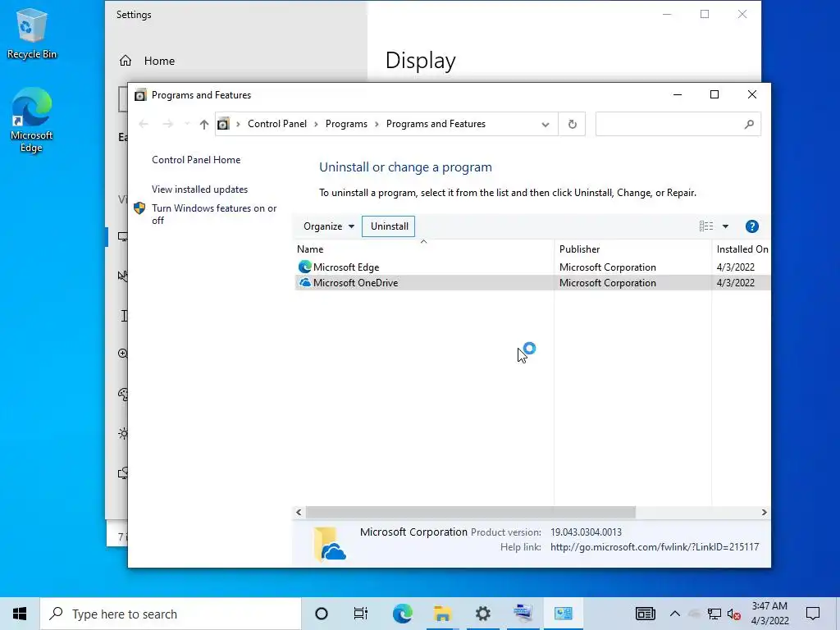Open Microsoft Edge desktop shortcut
Screen dimensions: 840x630
(x=31, y=120)
